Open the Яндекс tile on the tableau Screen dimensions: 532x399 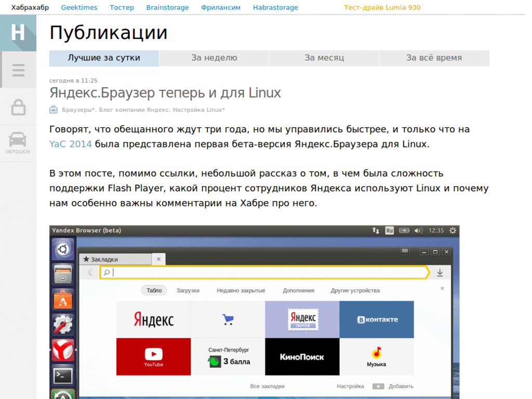153,320
